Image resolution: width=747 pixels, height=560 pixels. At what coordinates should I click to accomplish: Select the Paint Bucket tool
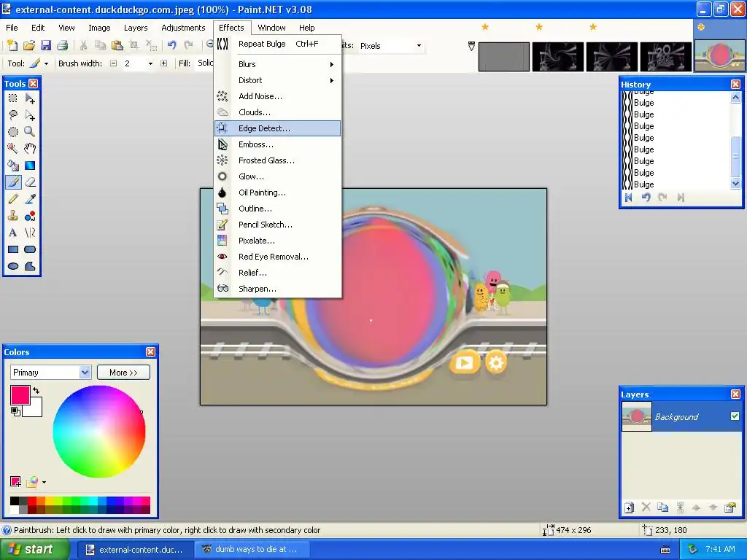pyautogui.click(x=13, y=166)
